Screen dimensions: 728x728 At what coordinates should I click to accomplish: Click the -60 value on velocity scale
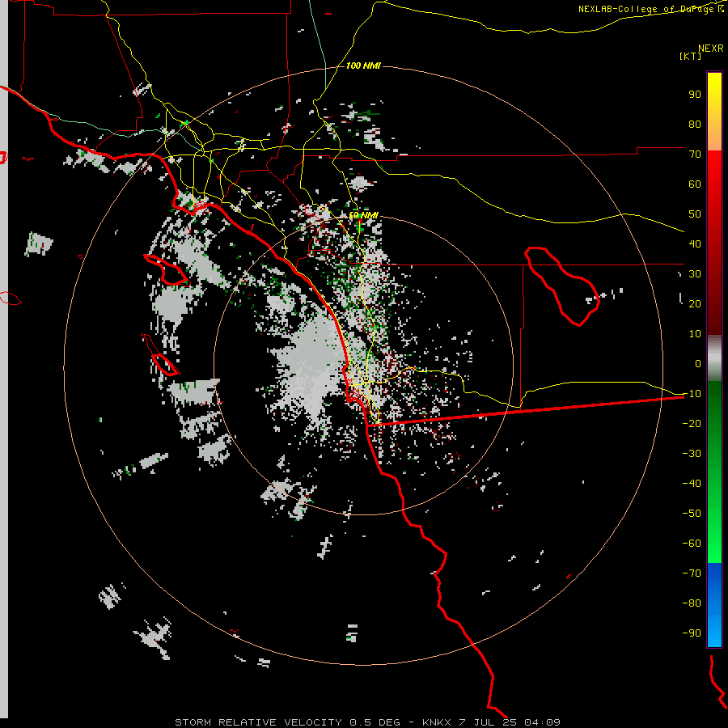click(692, 544)
